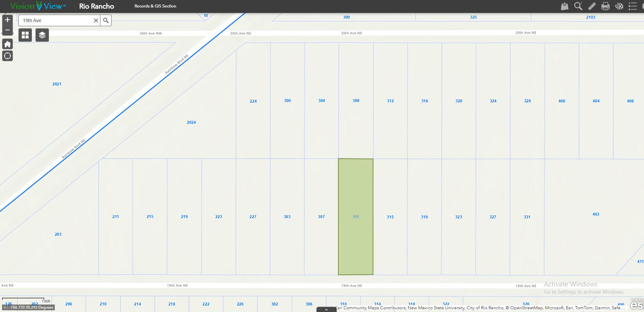Image resolution: width=644 pixels, height=312 pixels.
Task: Select parcel 408
Action: 630,101
